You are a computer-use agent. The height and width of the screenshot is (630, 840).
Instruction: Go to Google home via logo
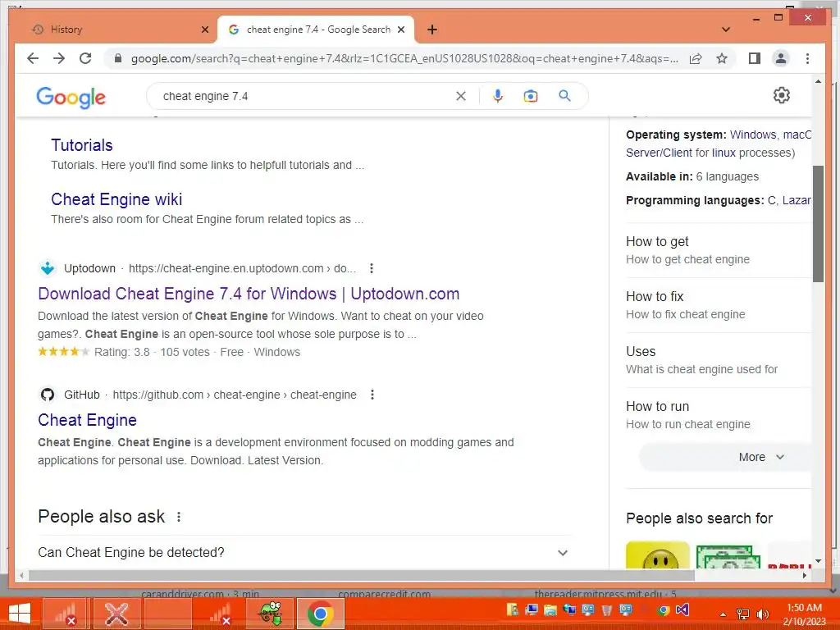(x=71, y=98)
